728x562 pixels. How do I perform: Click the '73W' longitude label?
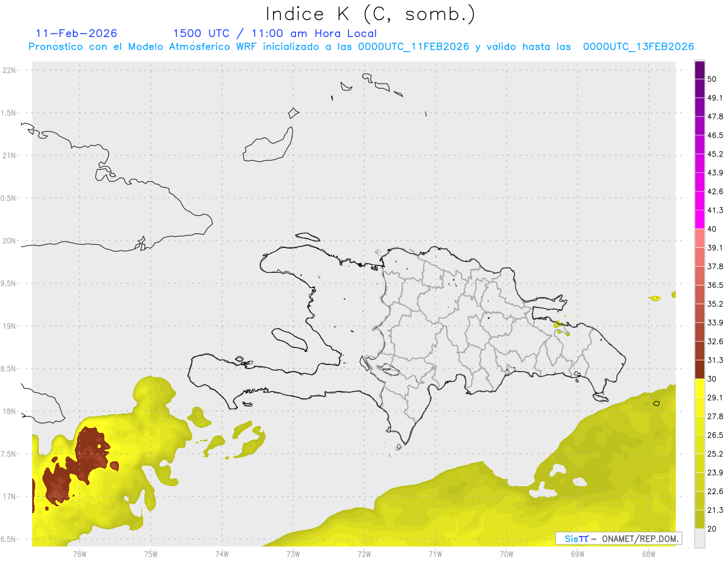293,554
